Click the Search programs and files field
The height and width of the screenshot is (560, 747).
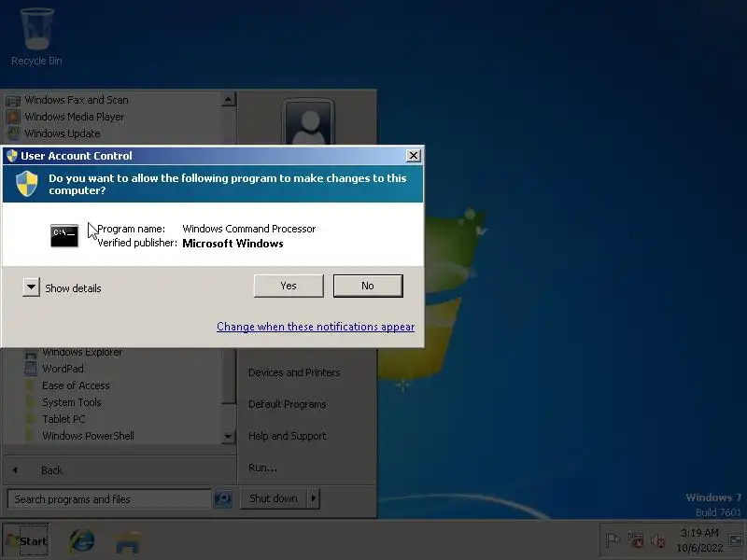click(x=109, y=499)
